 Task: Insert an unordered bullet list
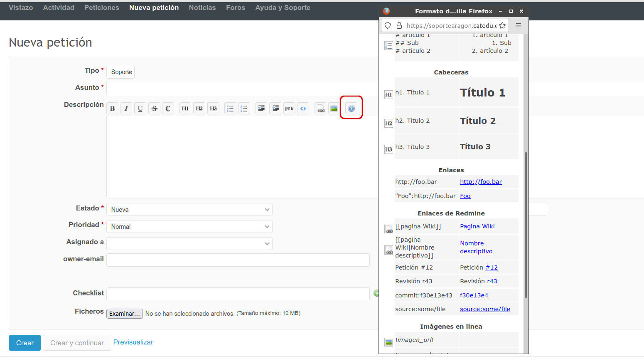tap(230, 109)
